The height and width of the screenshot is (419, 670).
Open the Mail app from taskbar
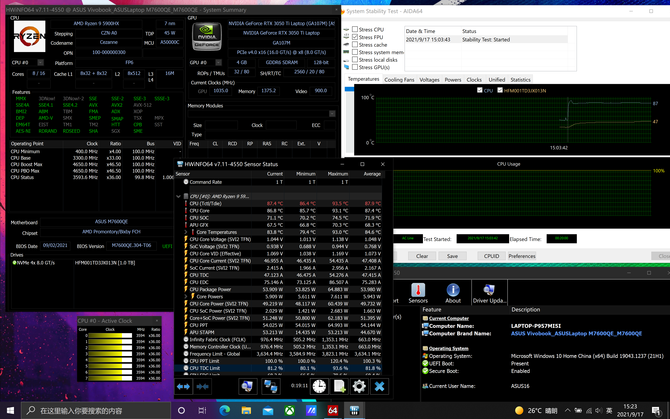click(x=268, y=410)
